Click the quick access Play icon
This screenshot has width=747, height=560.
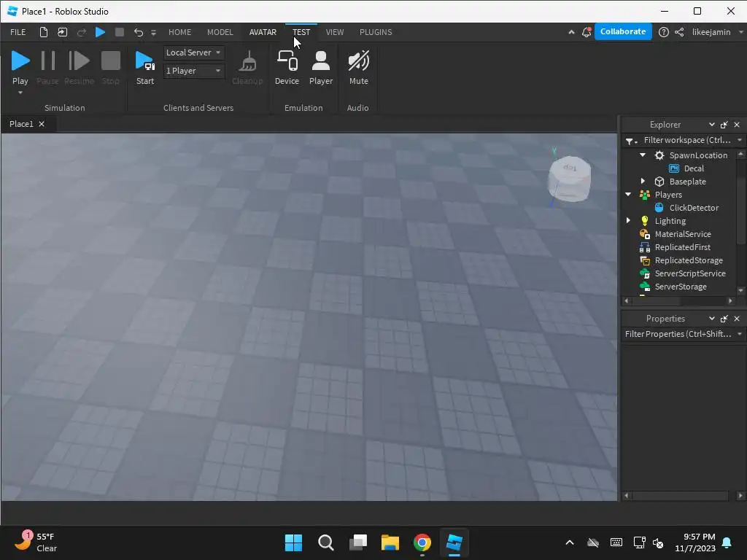(x=100, y=32)
